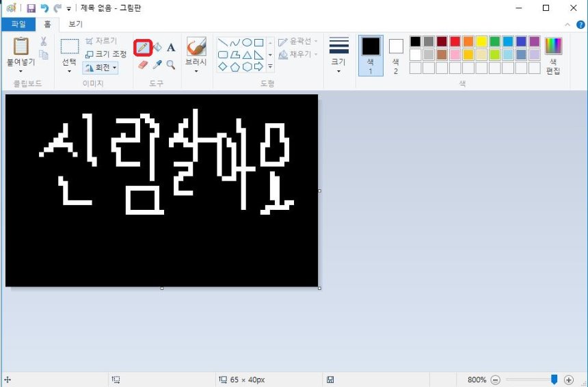Click the zoom in plus button
The image size is (588, 387).
tap(569, 380)
